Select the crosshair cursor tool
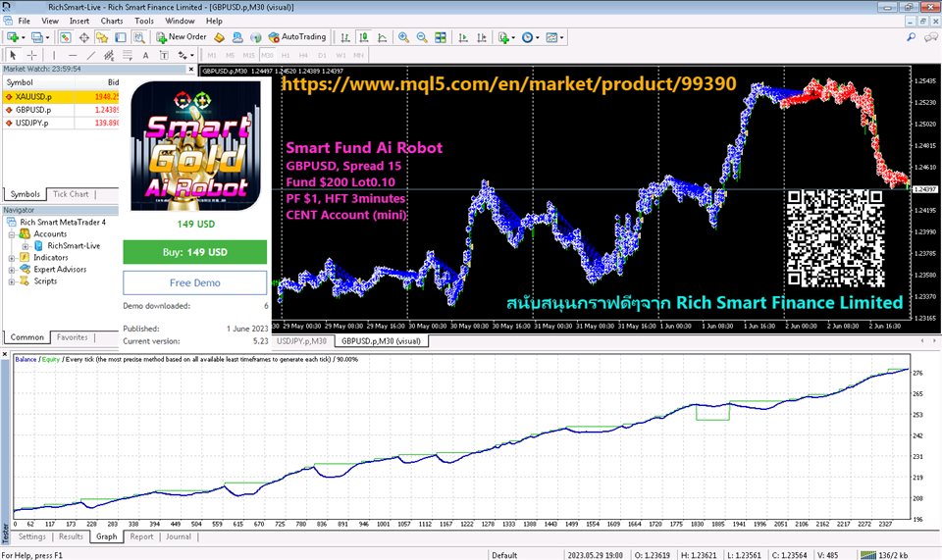 coord(30,55)
